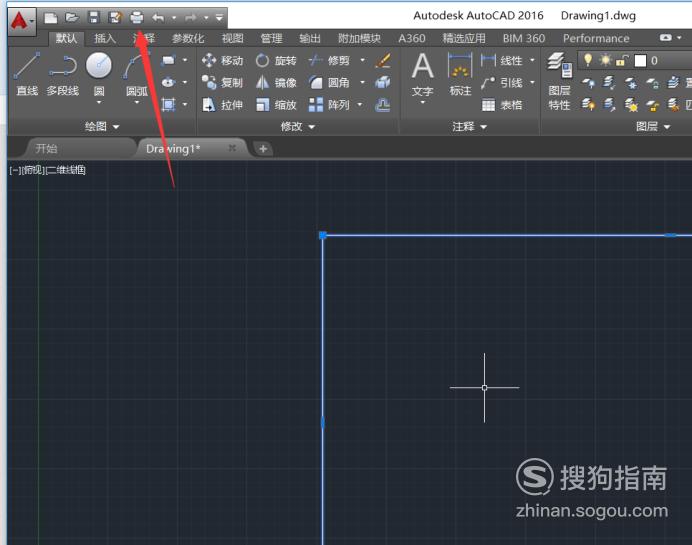Select the 多段线 polyline tool

(63, 74)
